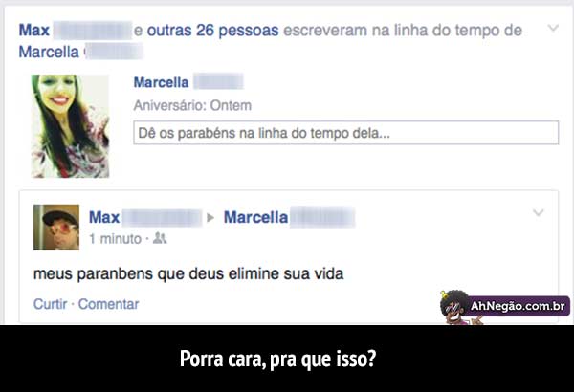This screenshot has width=574, height=392.
Task: Open the '1 minuto' timestamp
Action: tap(116, 239)
